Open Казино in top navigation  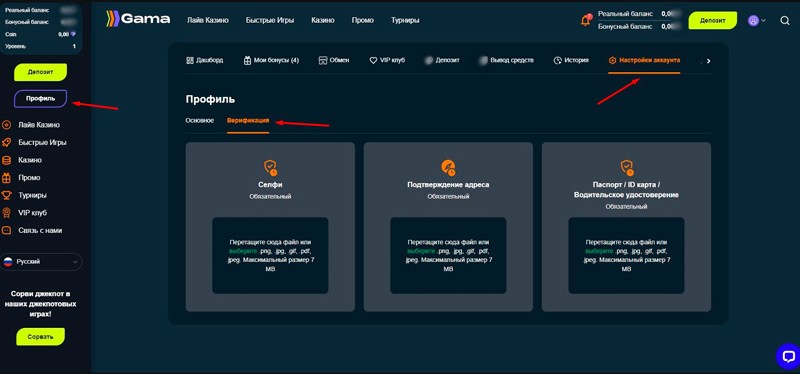(323, 20)
